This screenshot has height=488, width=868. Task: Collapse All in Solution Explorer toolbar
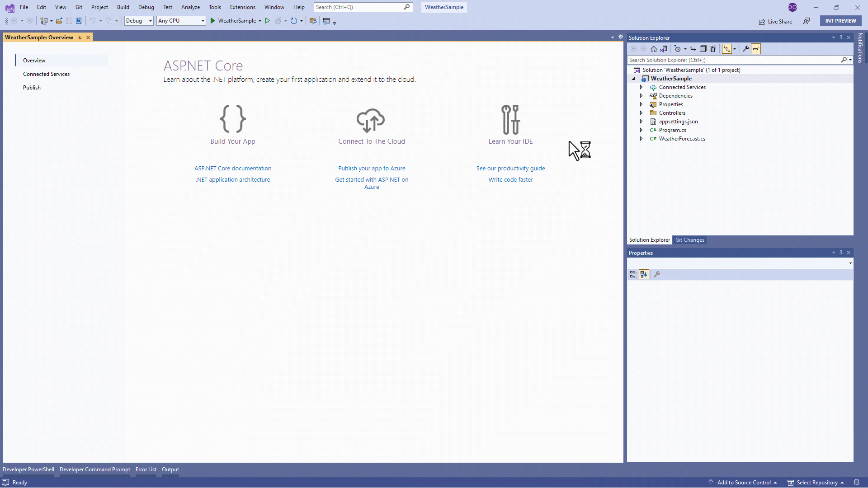coord(703,49)
